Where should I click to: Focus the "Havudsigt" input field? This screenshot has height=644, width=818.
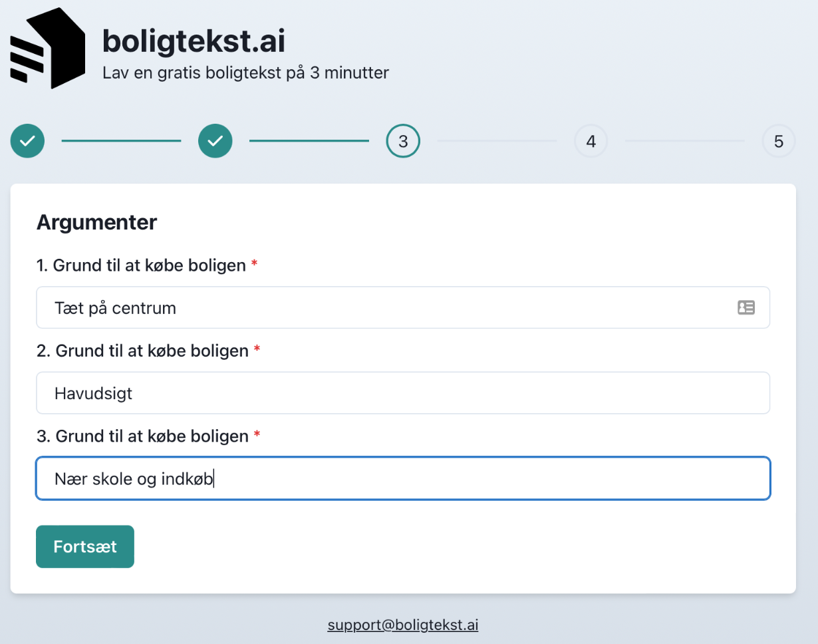point(402,393)
